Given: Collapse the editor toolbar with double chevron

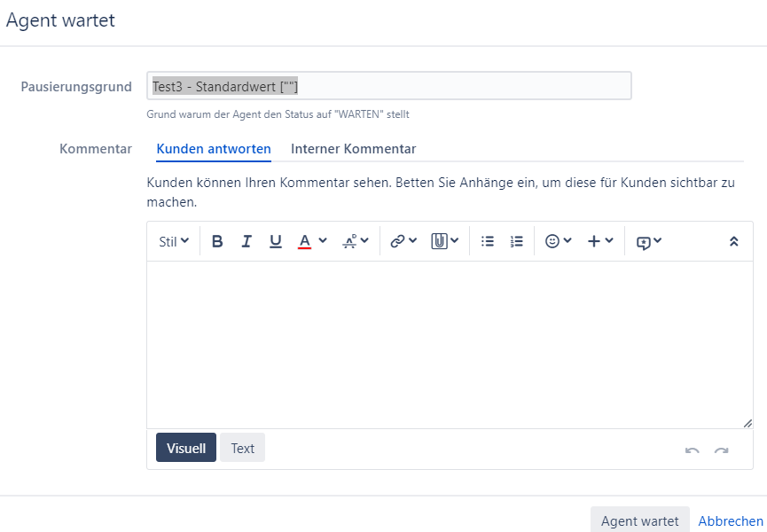Looking at the screenshot, I should pos(733,241).
